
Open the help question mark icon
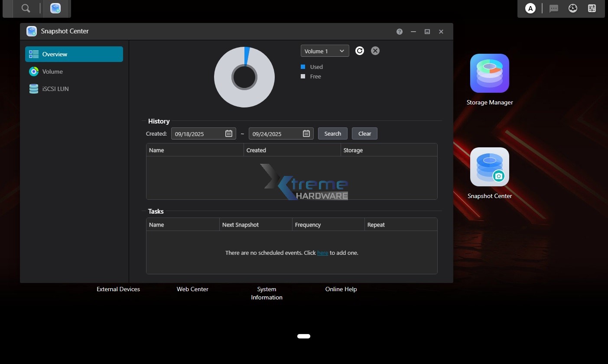[400, 32]
